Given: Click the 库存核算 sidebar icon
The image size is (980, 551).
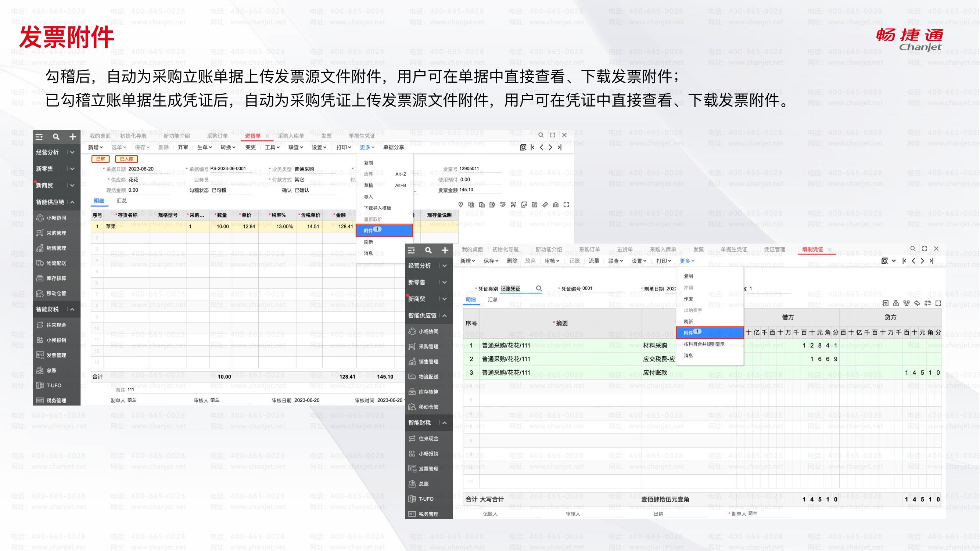Looking at the screenshot, I should click(40, 278).
